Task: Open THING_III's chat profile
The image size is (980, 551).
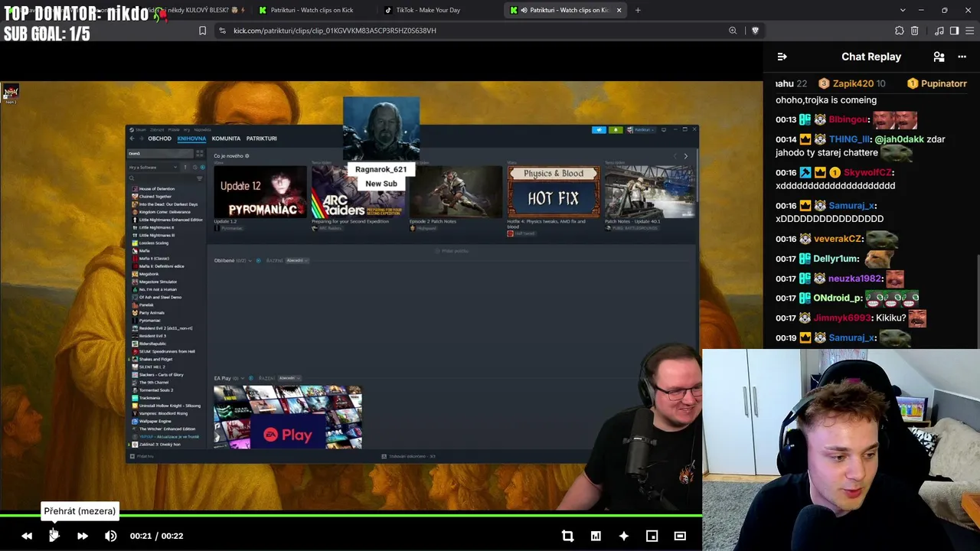Action: [x=850, y=139]
